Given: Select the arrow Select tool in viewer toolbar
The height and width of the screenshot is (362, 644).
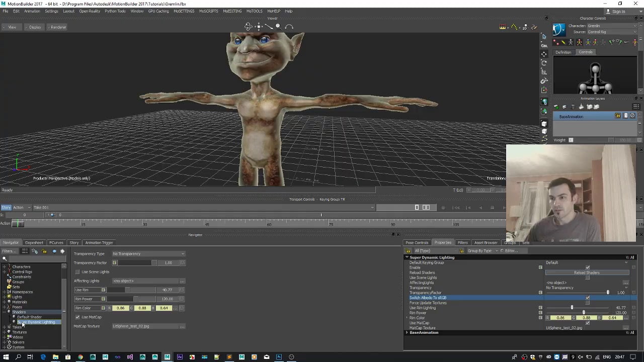Looking at the screenshot, I should (544, 37).
